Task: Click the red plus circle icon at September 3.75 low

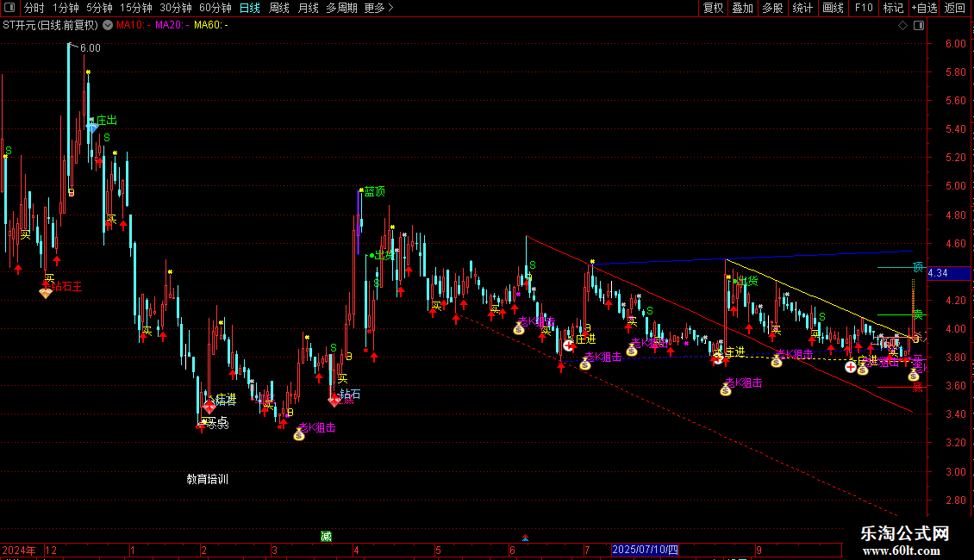Action: pos(851,367)
